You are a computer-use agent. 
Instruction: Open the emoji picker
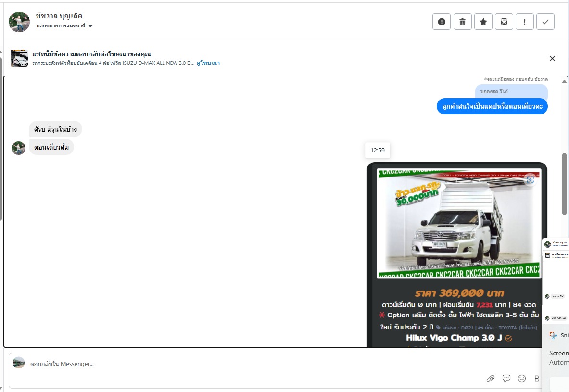(522, 379)
